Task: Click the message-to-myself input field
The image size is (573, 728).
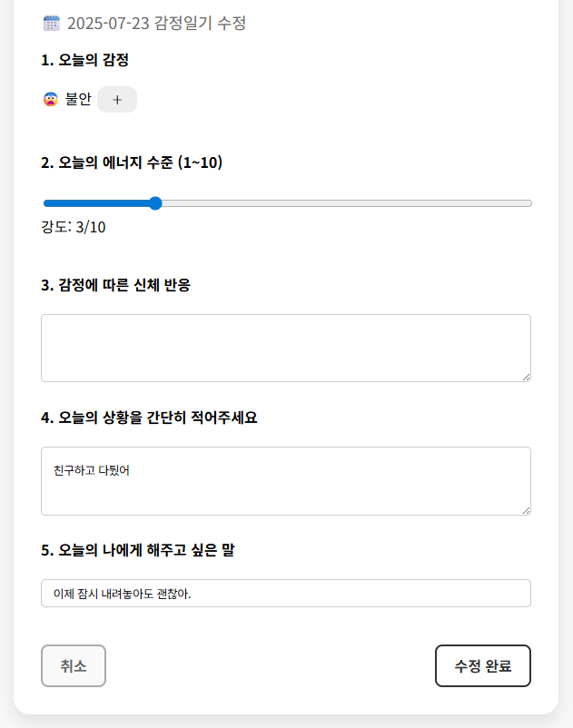Action: point(285,594)
